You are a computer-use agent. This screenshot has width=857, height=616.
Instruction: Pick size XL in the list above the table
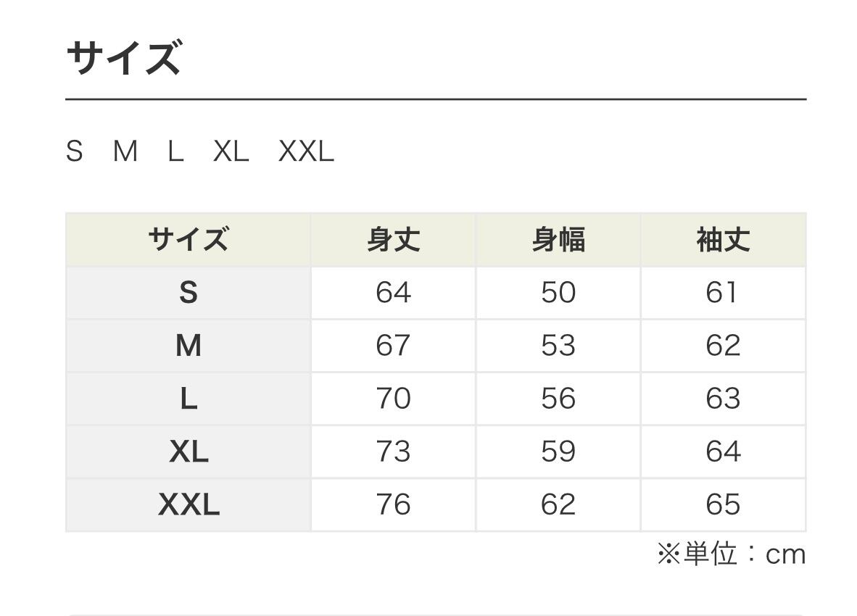point(231,151)
